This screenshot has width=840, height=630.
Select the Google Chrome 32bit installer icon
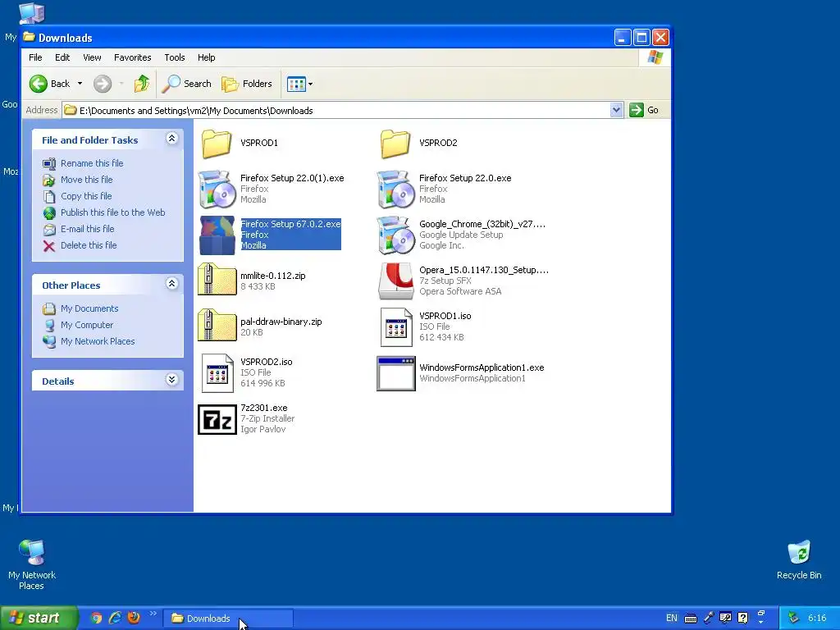pyautogui.click(x=396, y=235)
